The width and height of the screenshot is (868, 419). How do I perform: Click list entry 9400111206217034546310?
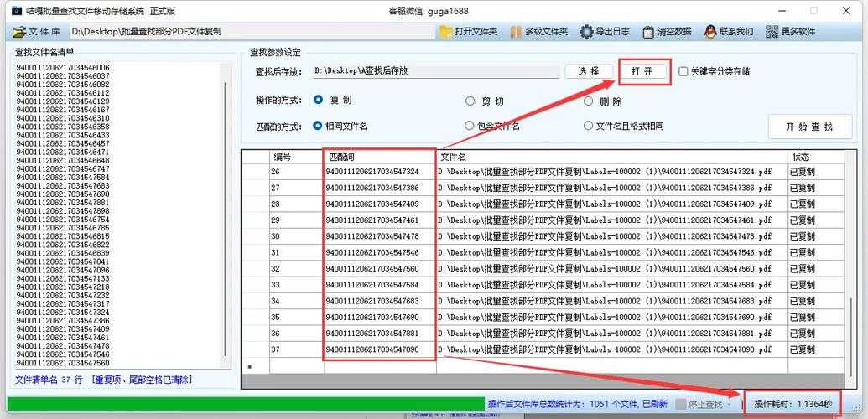(x=63, y=118)
